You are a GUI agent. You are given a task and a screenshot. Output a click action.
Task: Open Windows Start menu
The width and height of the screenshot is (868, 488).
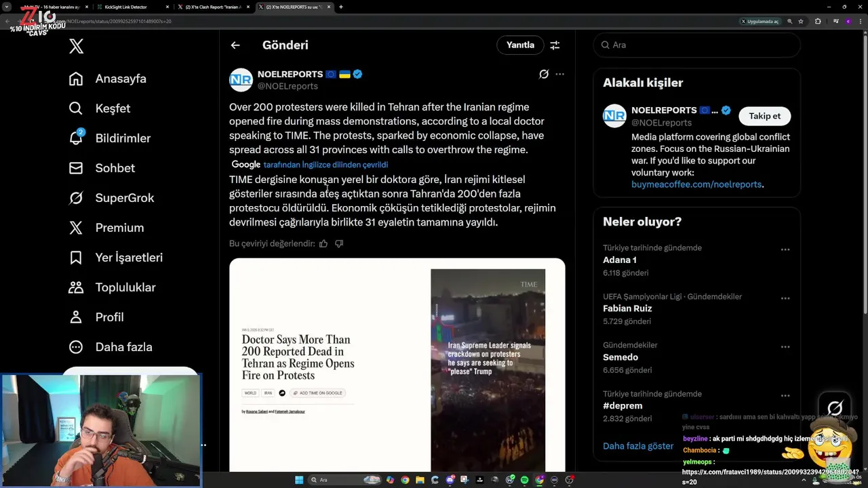click(299, 480)
